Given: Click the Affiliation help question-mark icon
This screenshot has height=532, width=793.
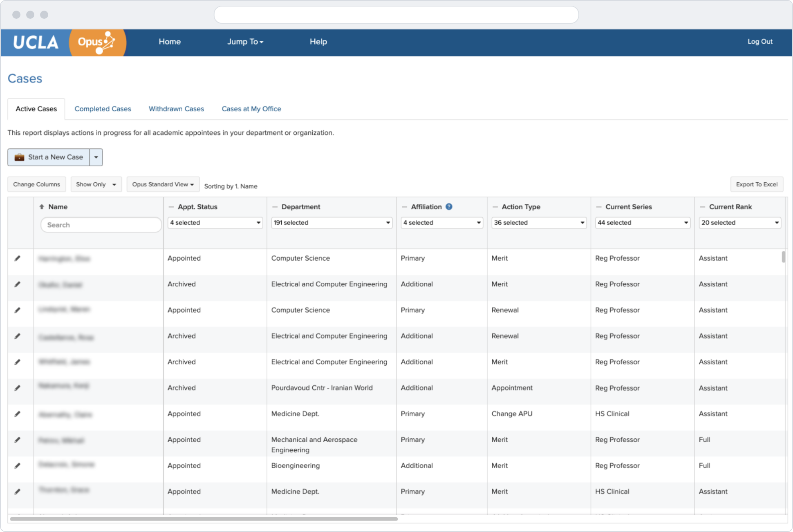Looking at the screenshot, I should 449,207.
